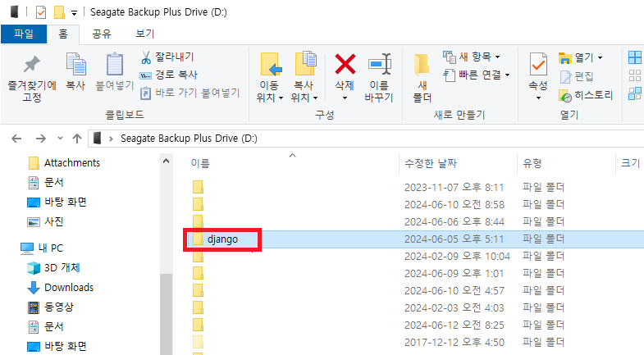Screen dimensions: 644x355
Task: Expand the Delete (삭제) dropdown arrow
Action: [x=345, y=98]
